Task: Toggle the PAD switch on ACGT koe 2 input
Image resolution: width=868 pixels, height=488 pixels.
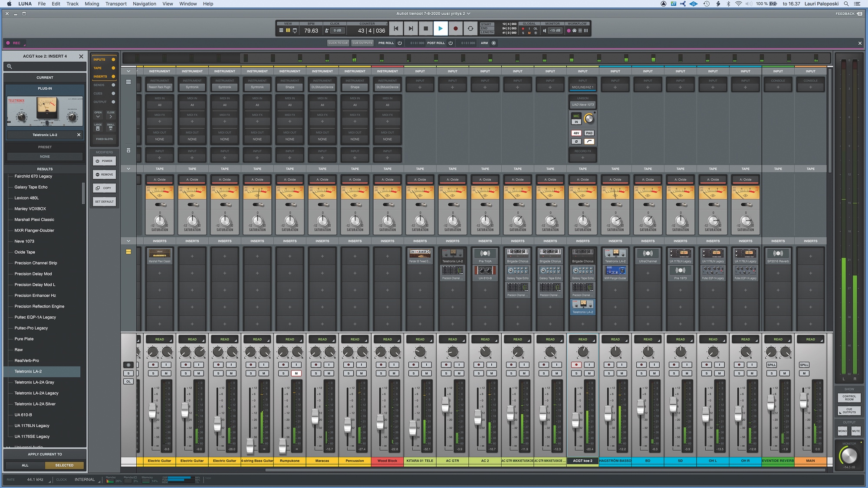Action: pos(589,133)
